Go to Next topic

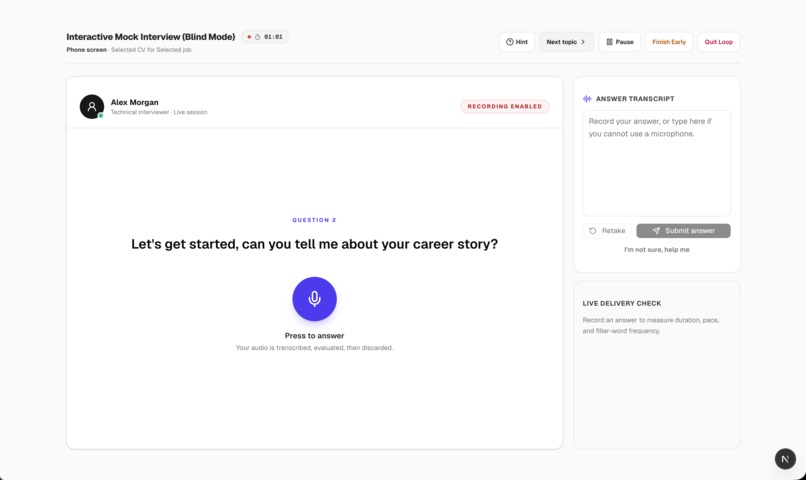pos(566,42)
